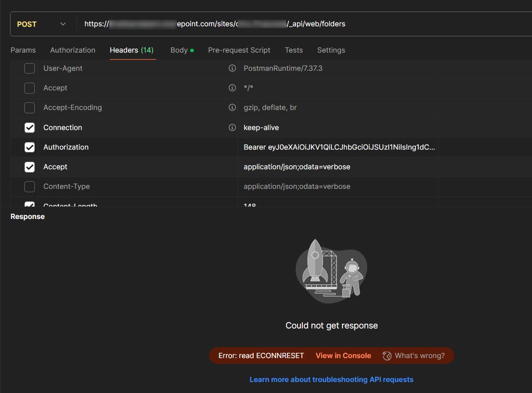Switch to the Authorization tab
The height and width of the screenshot is (393, 532).
tap(73, 50)
